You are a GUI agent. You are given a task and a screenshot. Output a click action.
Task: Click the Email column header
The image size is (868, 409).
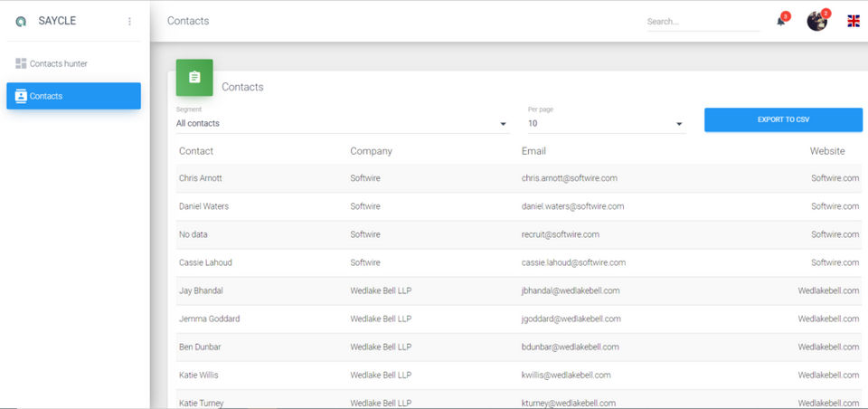(x=533, y=151)
